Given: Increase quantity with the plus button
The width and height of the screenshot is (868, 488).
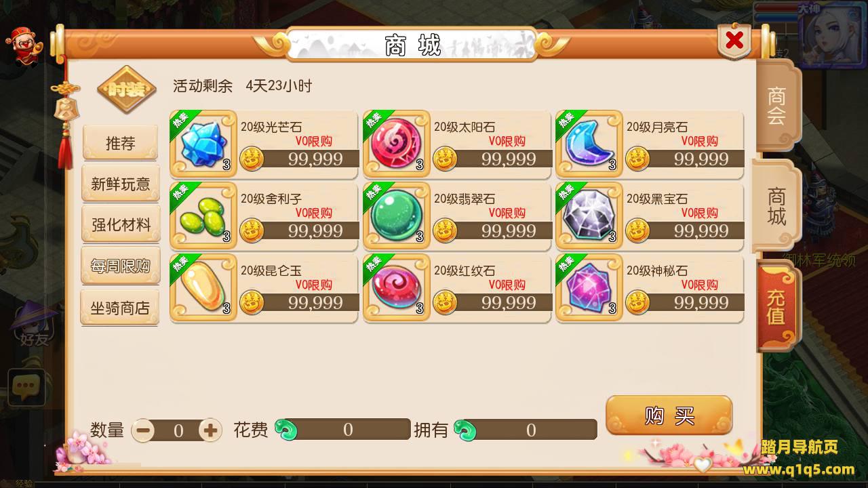Looking at the screenshot, I should (210, 430).
